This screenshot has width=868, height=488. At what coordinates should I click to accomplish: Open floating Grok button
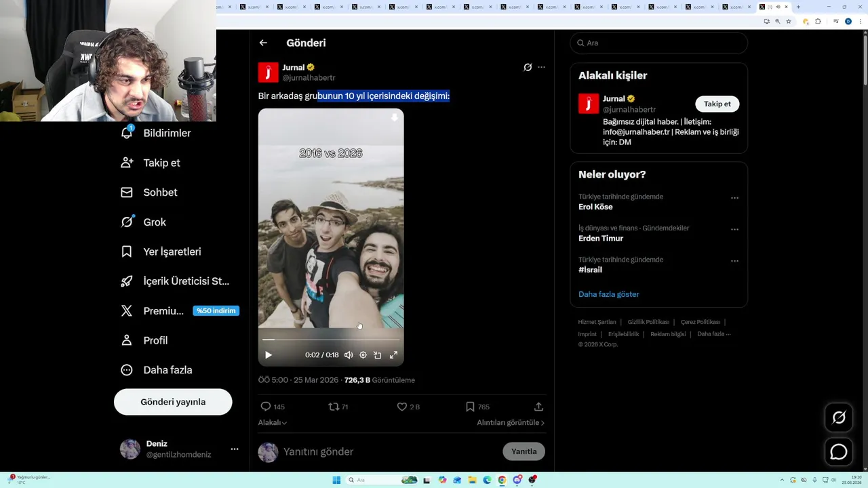pyautogui.click(x=839, y=418)
